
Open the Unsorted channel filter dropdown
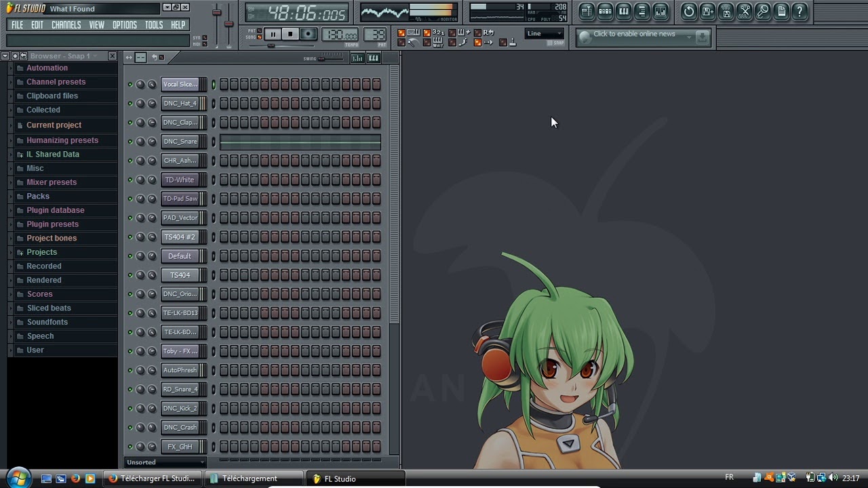coord(166,462)
